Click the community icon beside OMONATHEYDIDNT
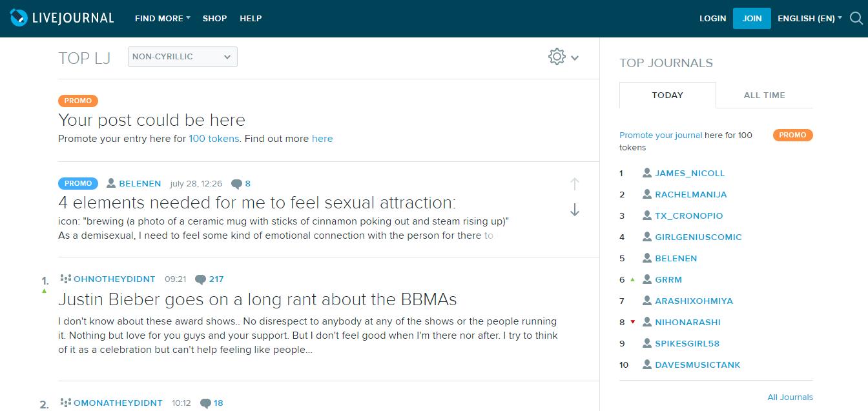Screen dimensions: 868x411 click(x=65, y=403)
